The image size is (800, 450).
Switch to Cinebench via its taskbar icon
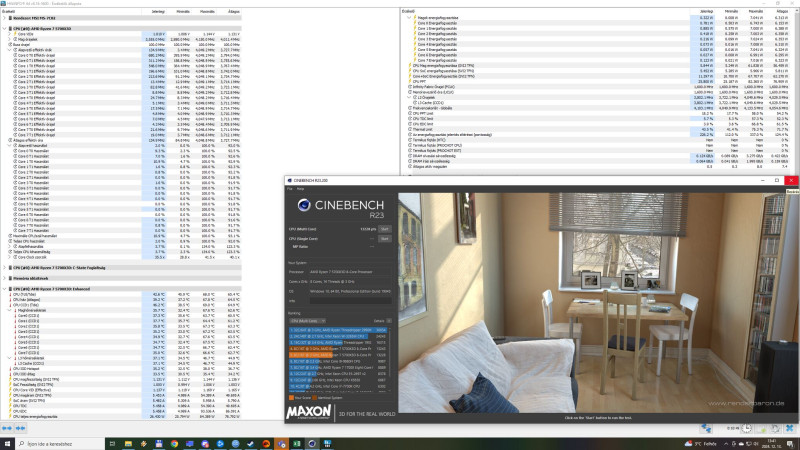[x=312, y=444]
